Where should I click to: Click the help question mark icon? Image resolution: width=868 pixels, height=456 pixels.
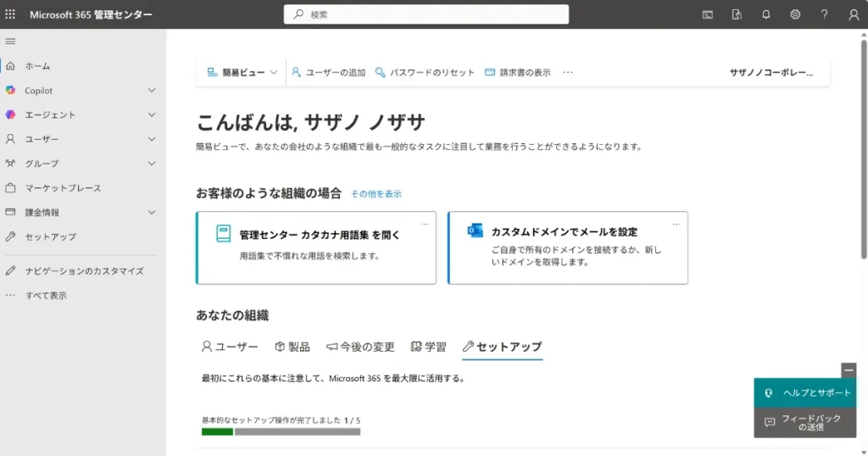pos(824,14)
